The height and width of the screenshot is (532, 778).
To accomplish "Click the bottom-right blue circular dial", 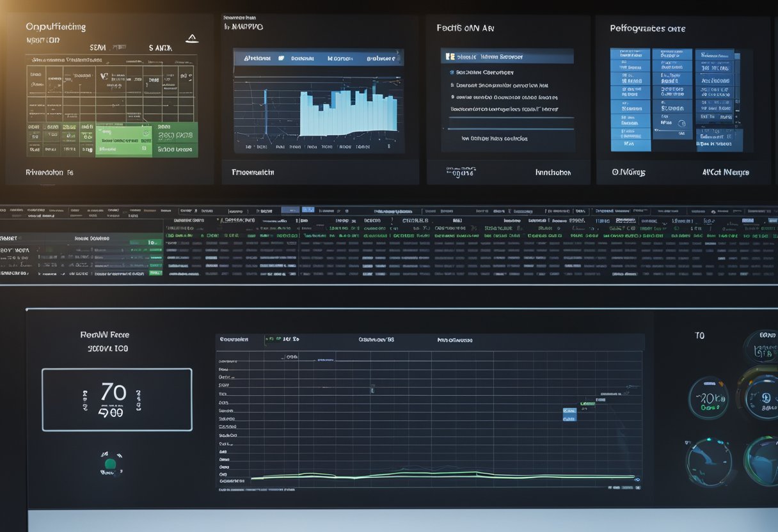I will point(763,461).
